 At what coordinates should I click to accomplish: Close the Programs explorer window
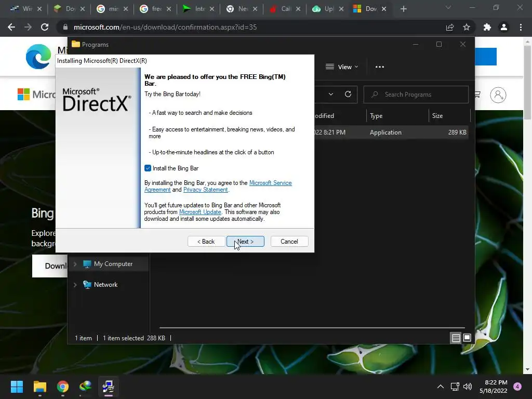click(463, 45)
